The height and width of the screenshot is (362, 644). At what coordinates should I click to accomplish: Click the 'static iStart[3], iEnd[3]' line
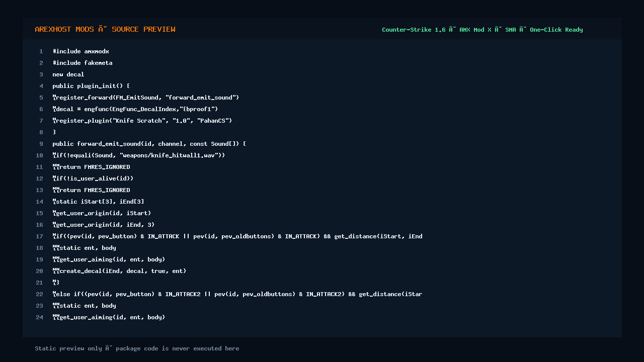[x=98, y=202]
